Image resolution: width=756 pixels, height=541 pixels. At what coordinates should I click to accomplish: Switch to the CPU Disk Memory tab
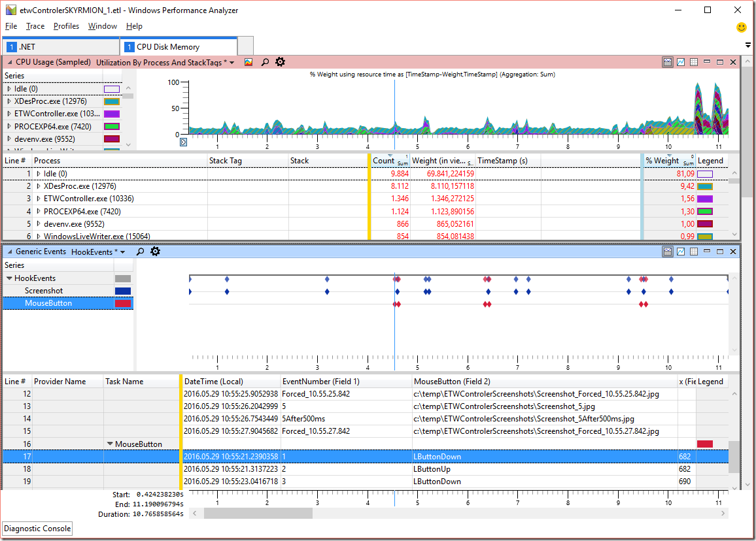point(179,47)
